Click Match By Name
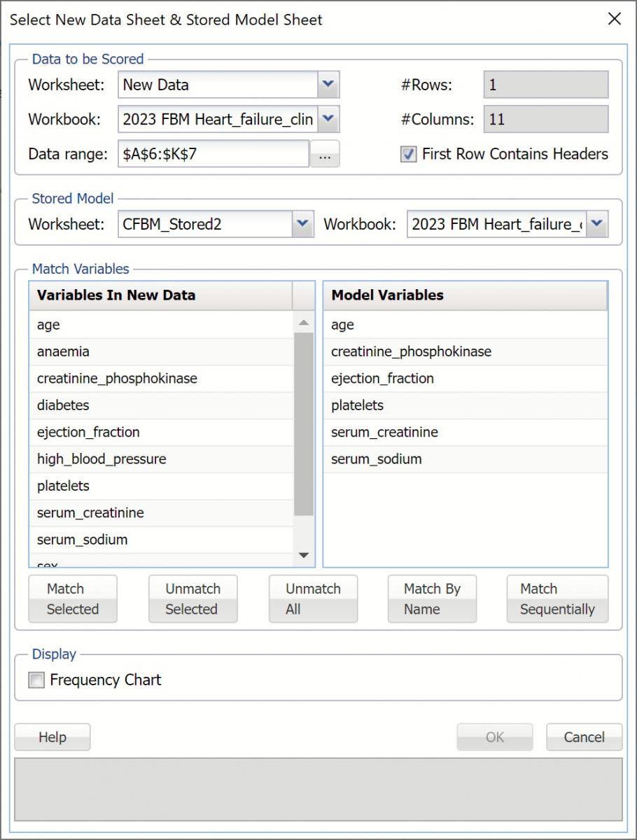The height and width of the screenshot is (840, 637). pos(432,598)
